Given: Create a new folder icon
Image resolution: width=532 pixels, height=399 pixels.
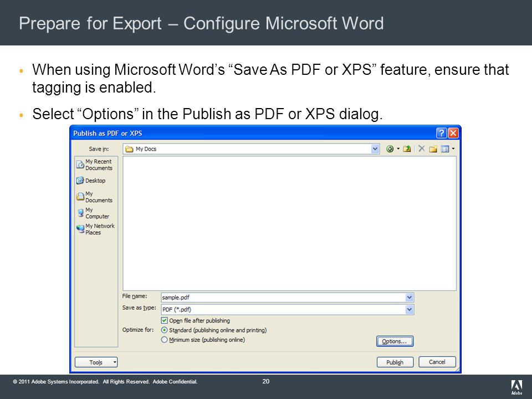Looking at the screenshot, I should click(433, 149).
